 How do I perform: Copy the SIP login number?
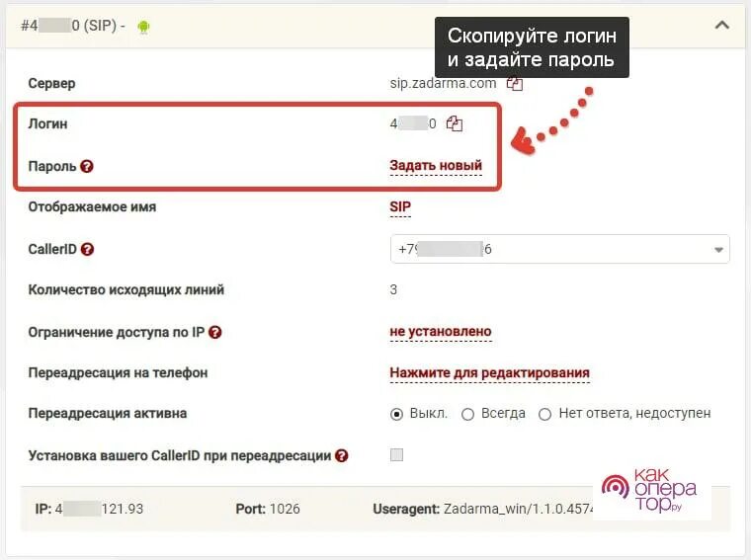(x=454, y=124)
